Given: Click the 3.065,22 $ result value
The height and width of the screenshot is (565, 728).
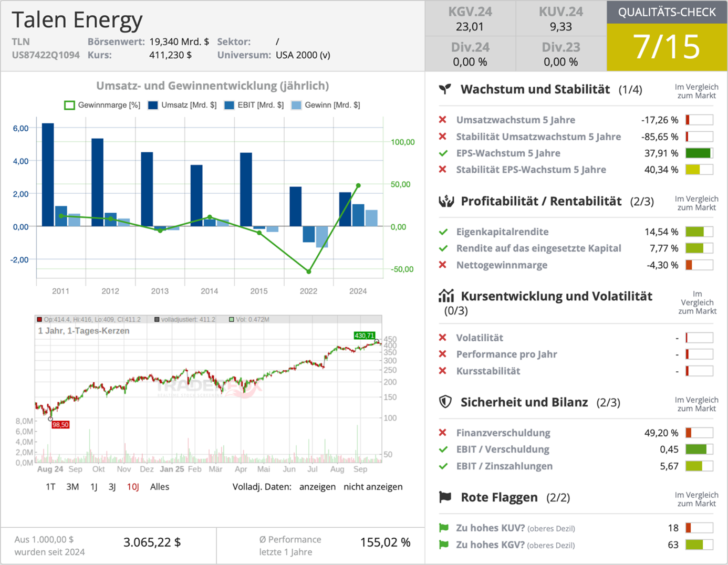Looking at the screenshot, I should point(152,542).
